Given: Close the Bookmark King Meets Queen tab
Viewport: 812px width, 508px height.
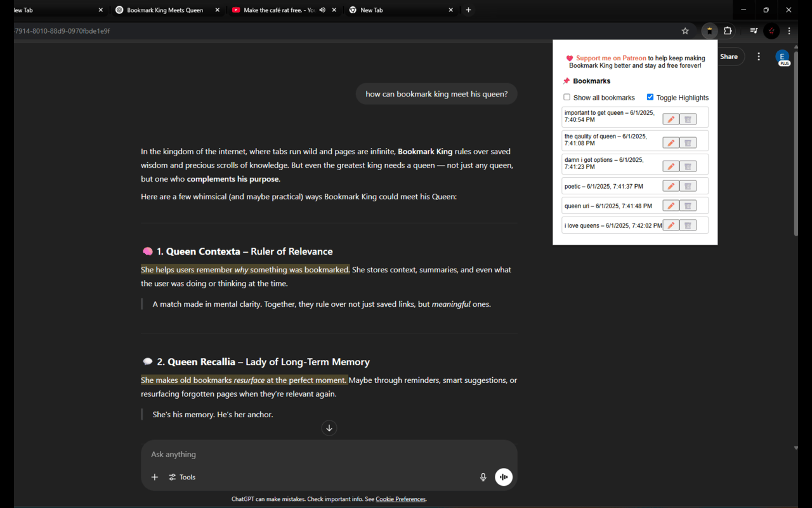Looking at the screenshot, I should point(218,10).
